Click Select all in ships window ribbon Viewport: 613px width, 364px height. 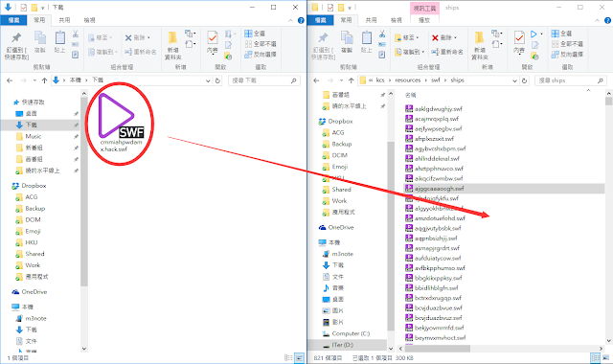(561, 34)
